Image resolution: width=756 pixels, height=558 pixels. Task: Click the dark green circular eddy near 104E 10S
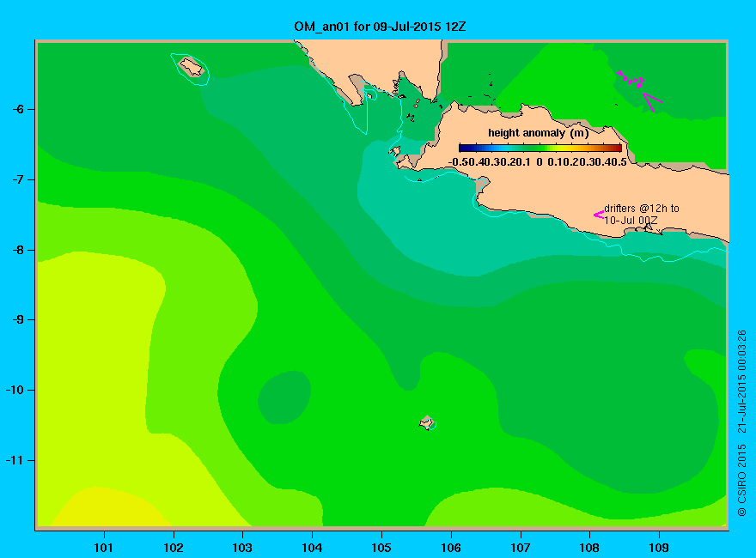284,397
